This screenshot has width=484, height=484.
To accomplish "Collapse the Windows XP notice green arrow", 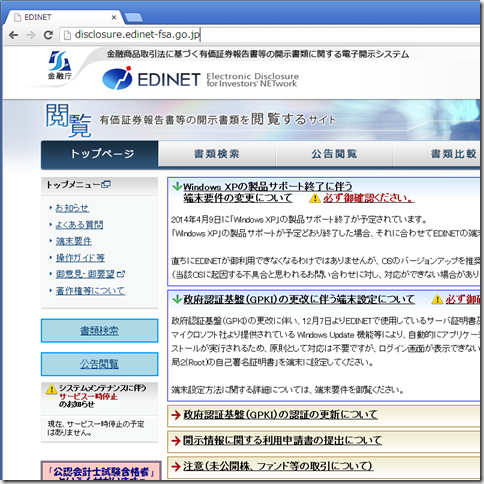I will (177, 186).
